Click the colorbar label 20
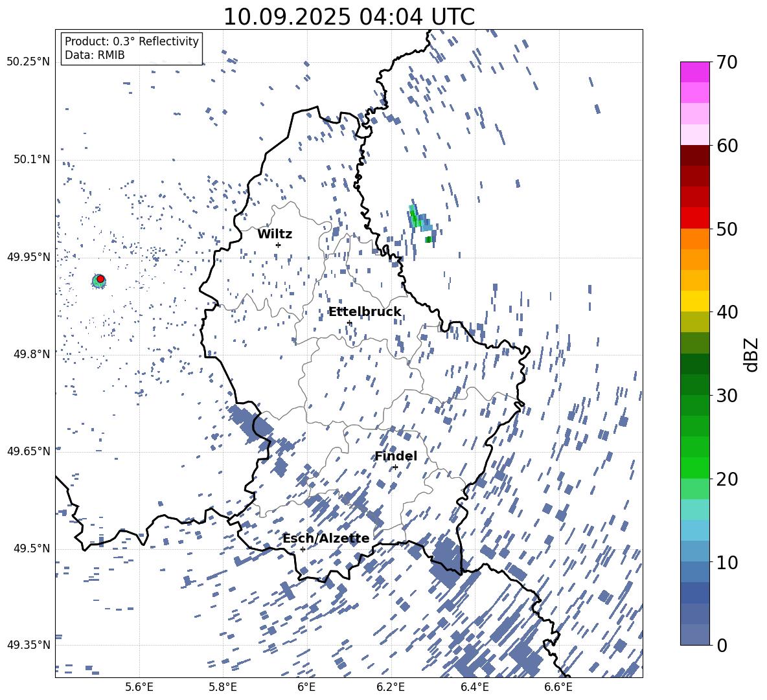The image size is (767, 700). (x=727, y=479)
